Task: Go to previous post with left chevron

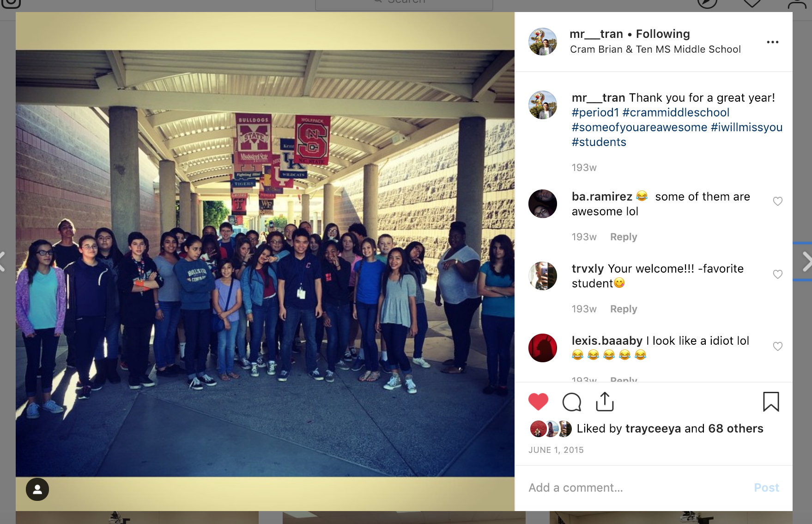Action: (x=3, y=262)
